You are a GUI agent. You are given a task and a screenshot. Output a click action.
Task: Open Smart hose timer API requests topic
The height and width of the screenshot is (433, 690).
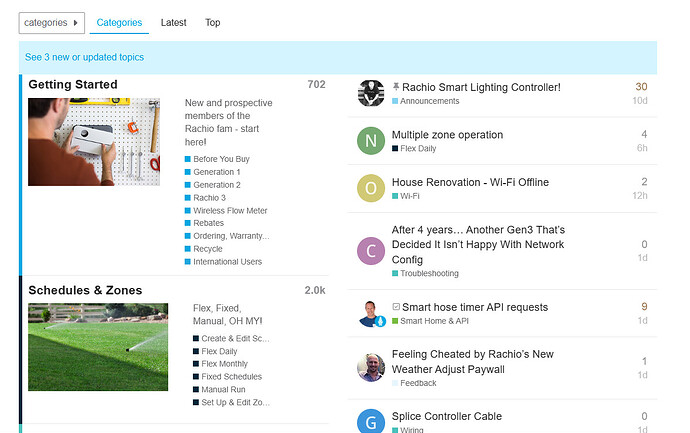[475, 307]
